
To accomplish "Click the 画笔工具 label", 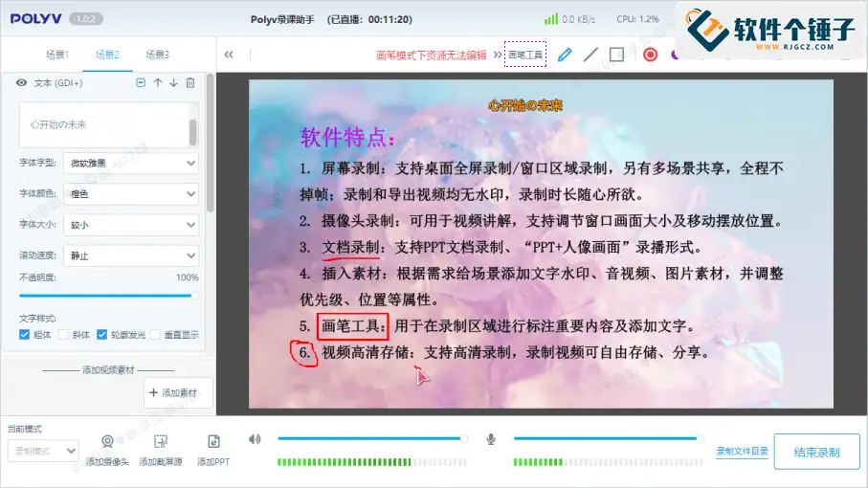I will 525,55.
